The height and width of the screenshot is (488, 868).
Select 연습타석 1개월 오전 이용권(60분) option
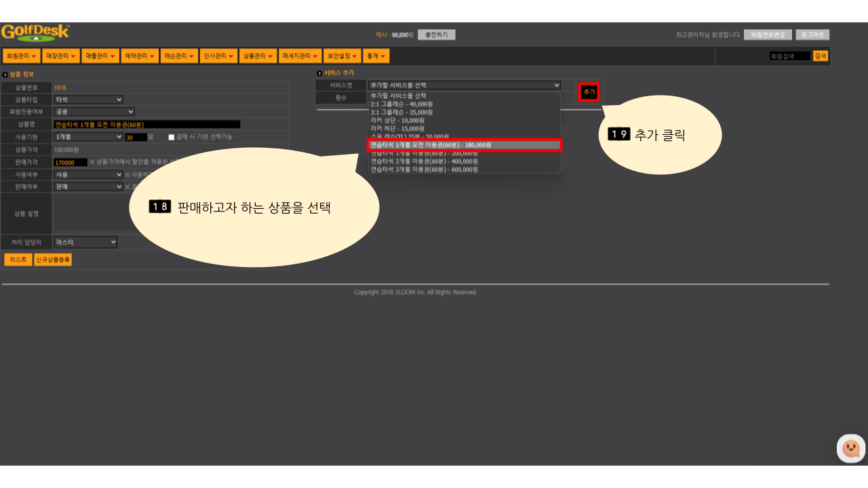[465, 145]
